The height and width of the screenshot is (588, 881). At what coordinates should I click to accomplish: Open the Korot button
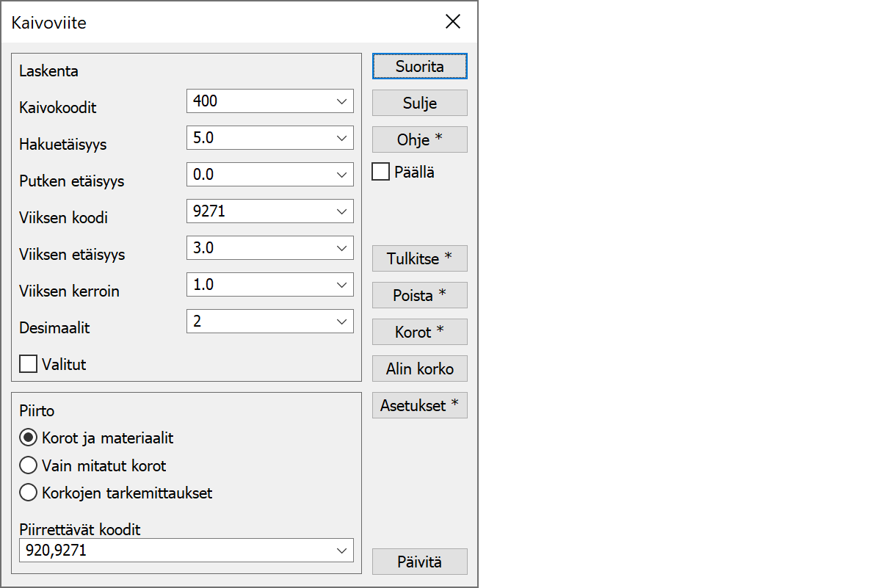click(419, 332)
